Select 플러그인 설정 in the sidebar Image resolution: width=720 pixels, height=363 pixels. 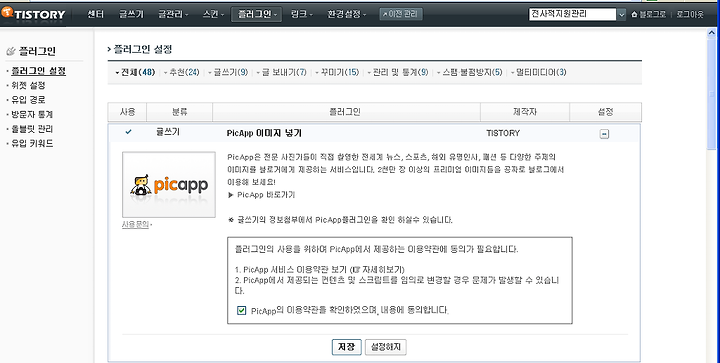[x=38, y=71]
